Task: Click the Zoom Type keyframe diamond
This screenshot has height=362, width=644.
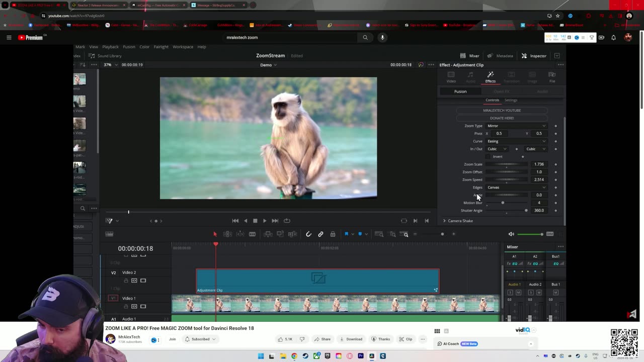Action: [x=555, y=126]
